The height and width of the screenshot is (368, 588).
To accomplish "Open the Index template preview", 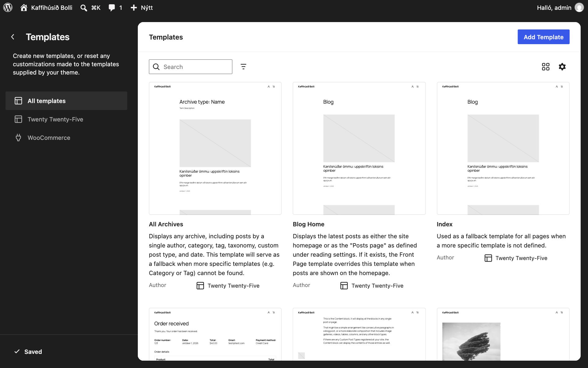I will coord(503,148).
